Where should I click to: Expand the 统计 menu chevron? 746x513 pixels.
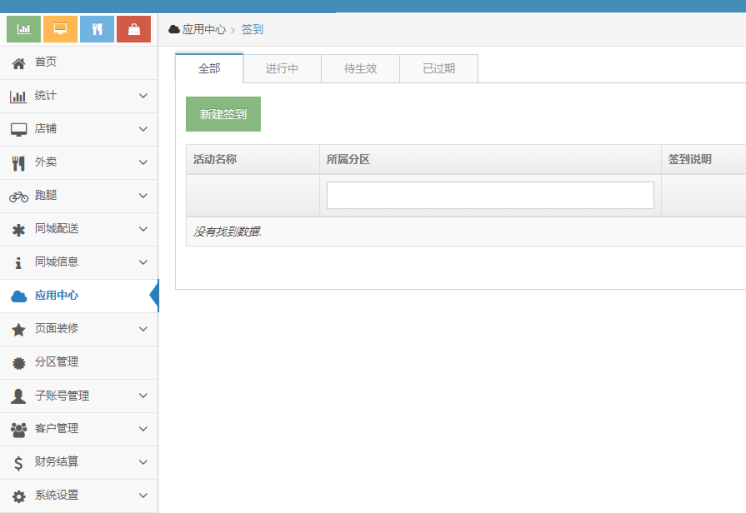click(x=143, y=96)
